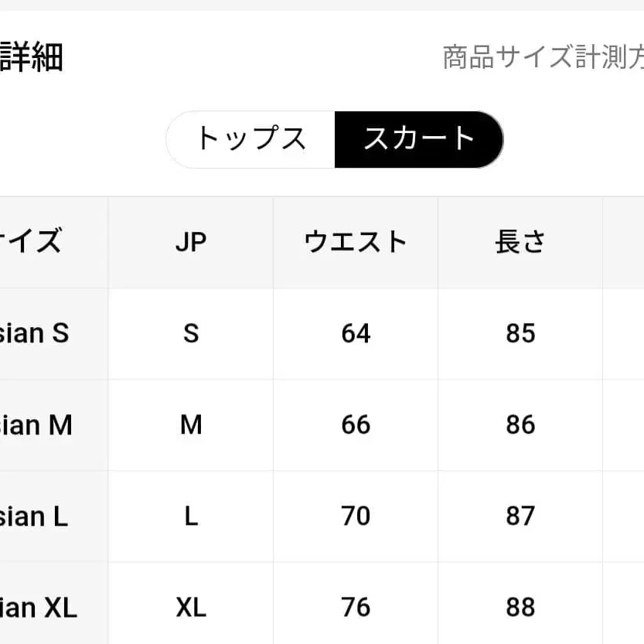Select the Asian XL size row
The image size is (644, 644).
click(x=39, y=607)
